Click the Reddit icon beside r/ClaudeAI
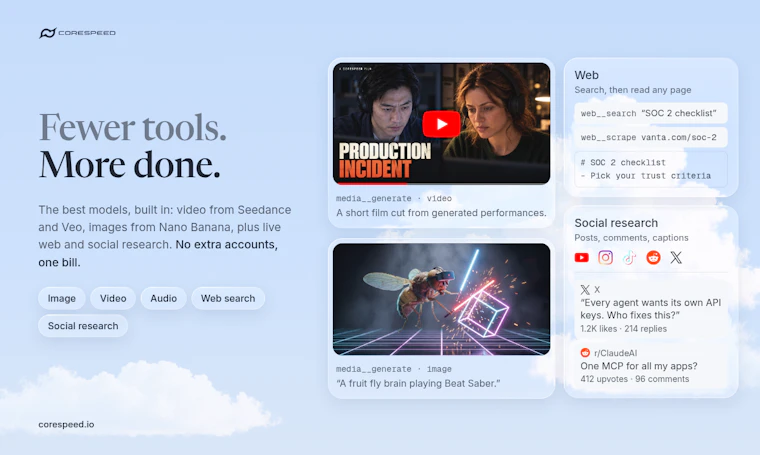 [585, 353]
